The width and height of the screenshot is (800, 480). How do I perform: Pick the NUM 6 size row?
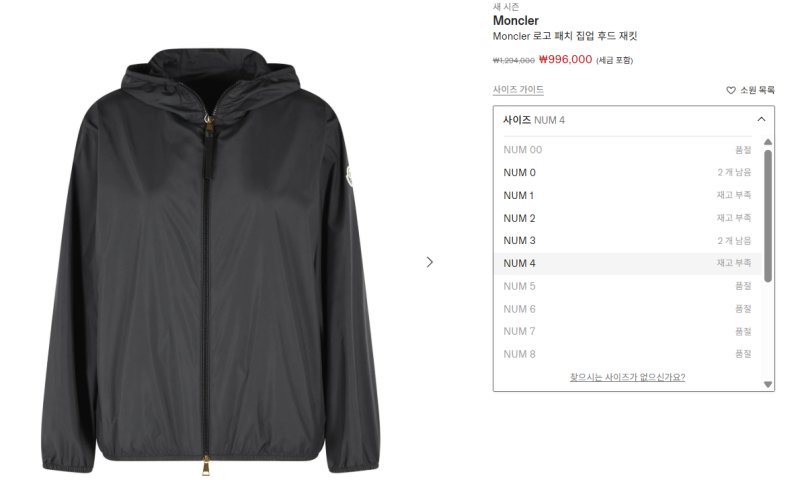(x=628, y=309)
